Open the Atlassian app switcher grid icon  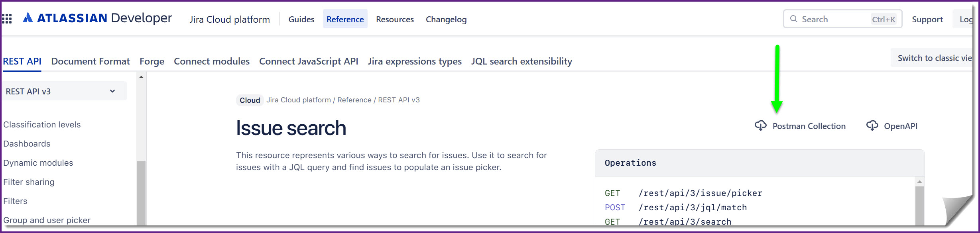6,19
